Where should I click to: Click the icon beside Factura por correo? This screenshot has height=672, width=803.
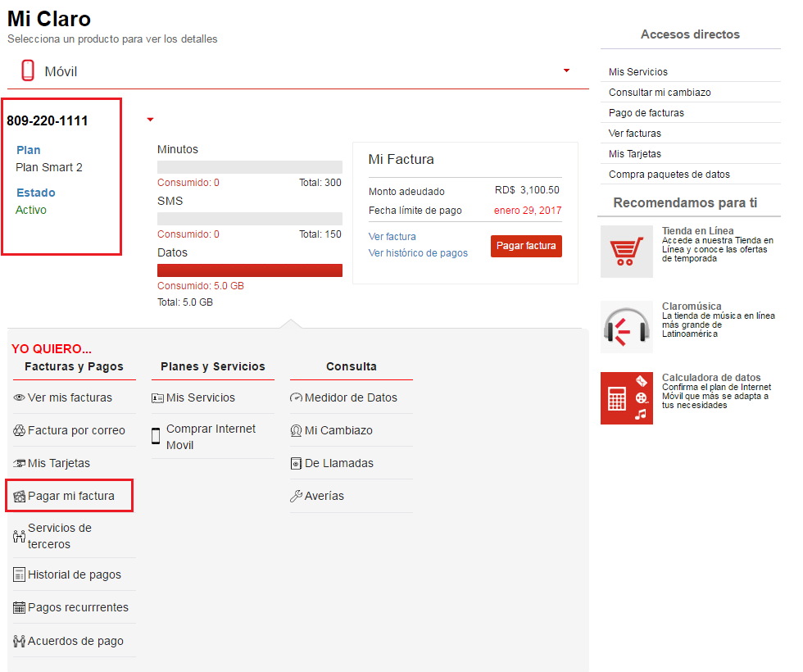(19, 430)
